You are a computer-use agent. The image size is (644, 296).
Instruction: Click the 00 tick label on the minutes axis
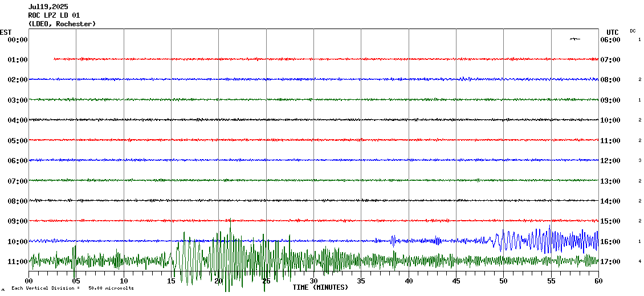[28, 281]
